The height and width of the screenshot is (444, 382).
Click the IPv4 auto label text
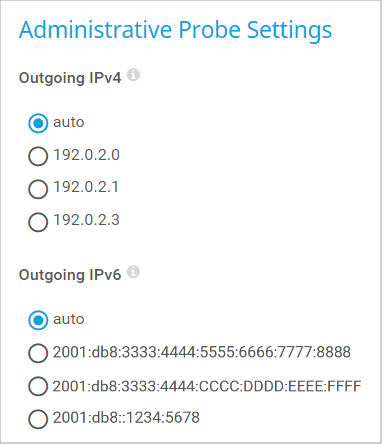tap(69, 122)
